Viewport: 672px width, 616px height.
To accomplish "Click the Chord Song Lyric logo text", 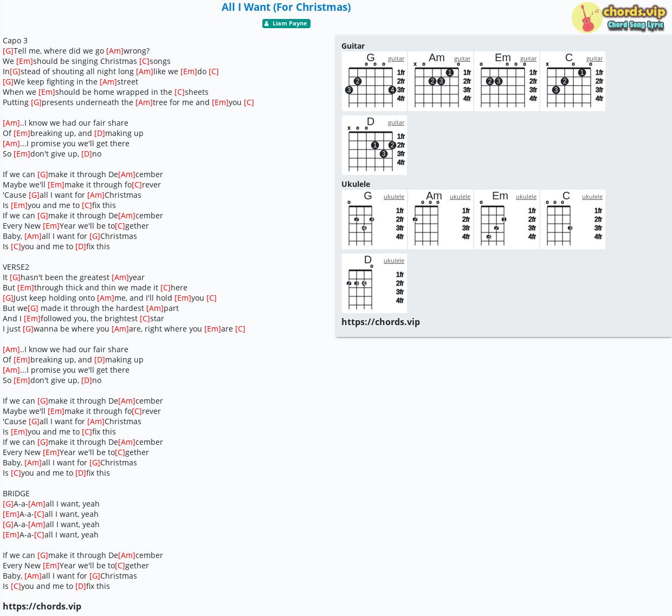I will (636, 25).
